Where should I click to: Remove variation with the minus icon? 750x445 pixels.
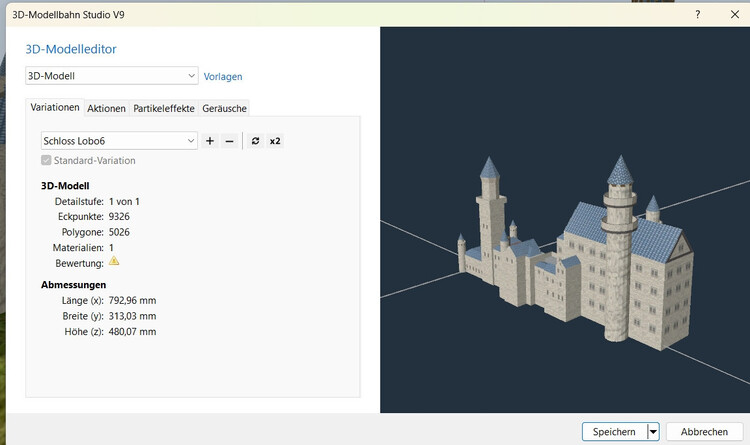230,141
